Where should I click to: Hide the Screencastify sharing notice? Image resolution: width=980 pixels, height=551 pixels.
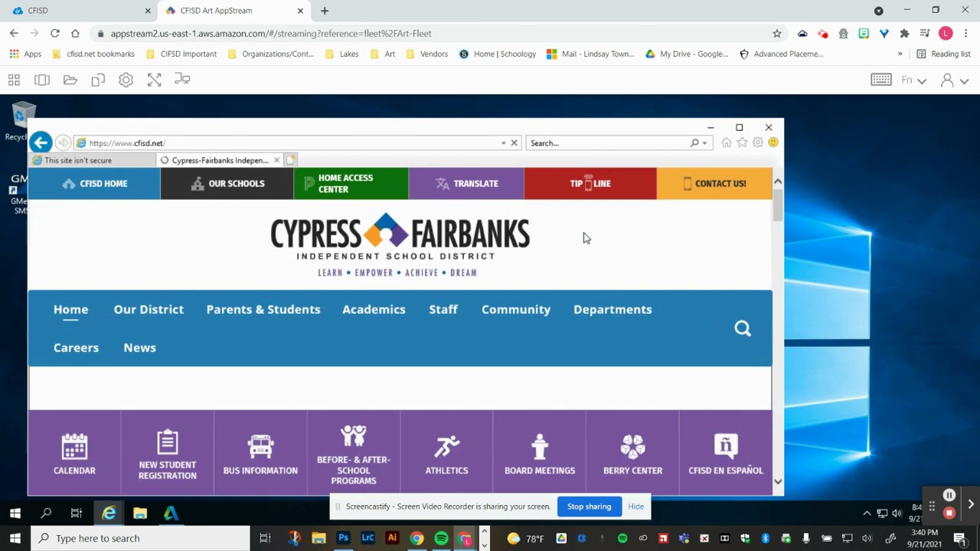pyautogui.click(x=636, y=507)
